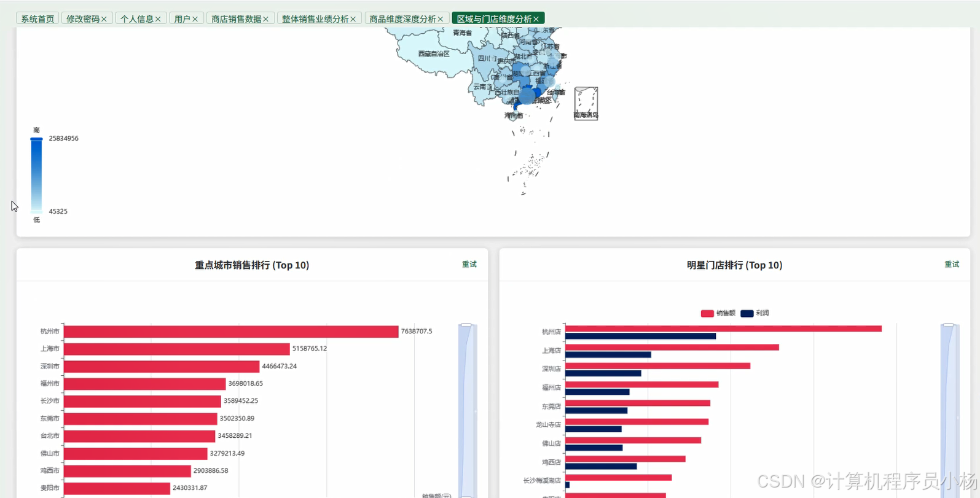Click the 明星门店排行 (Top 10) title
Image resolution: width=980 pixels, height=498 pixels.
(734, 265)
